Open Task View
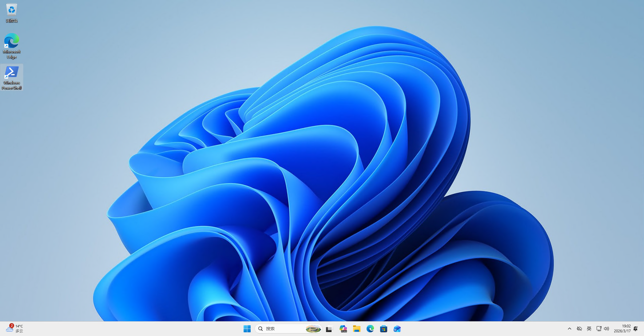644x336 pixels. (x=329, y=329)
